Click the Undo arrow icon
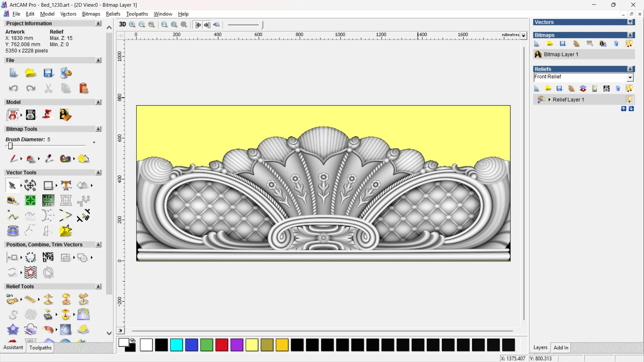644x362 pixels. 13,88
